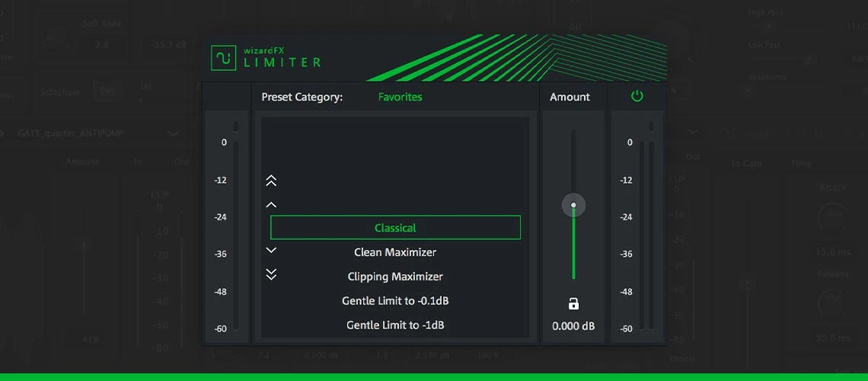Click the Amount label
The image size is (868, 381).
[570, 97]
